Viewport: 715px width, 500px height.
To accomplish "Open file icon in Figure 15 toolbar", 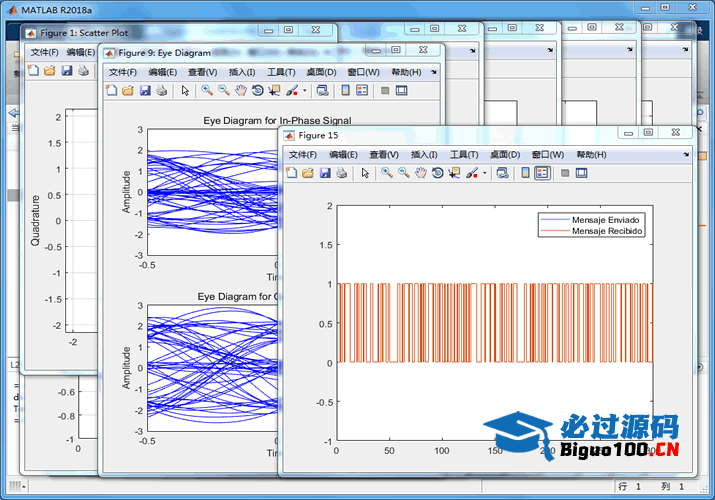I will coord(308,173).
